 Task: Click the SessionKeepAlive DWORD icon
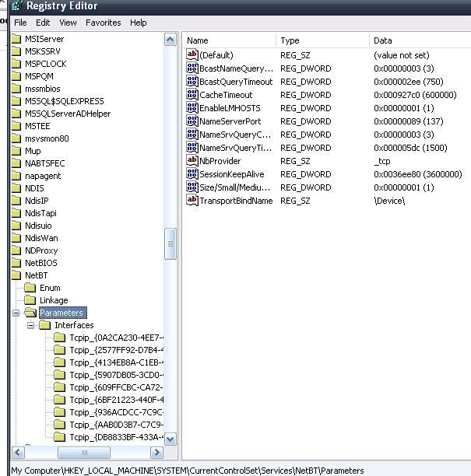(x=192, y=174)
